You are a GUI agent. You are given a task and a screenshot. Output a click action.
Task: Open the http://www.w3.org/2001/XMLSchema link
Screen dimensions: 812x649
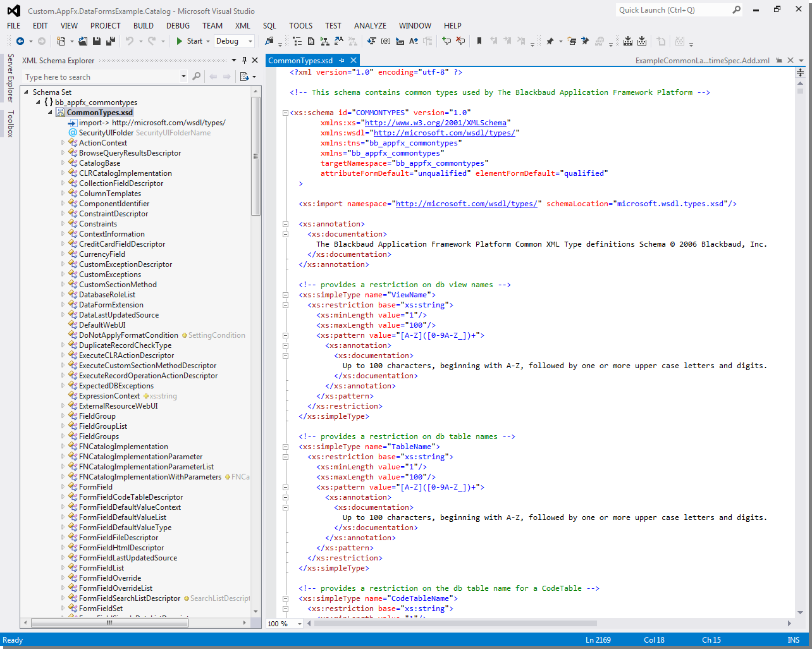point(436,123)
